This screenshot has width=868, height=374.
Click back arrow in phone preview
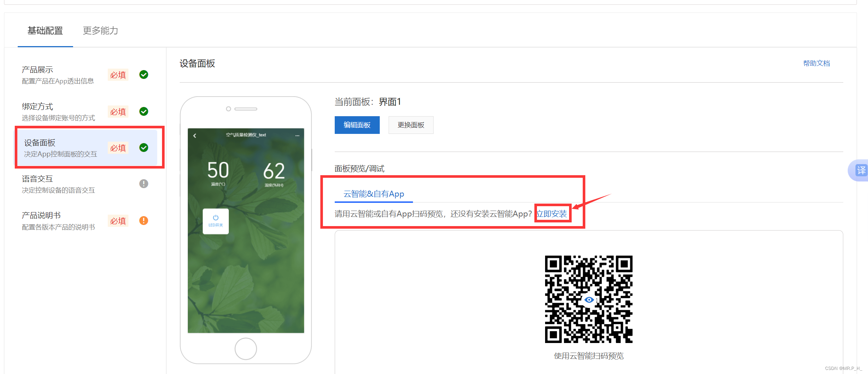[x=195, y=136]
